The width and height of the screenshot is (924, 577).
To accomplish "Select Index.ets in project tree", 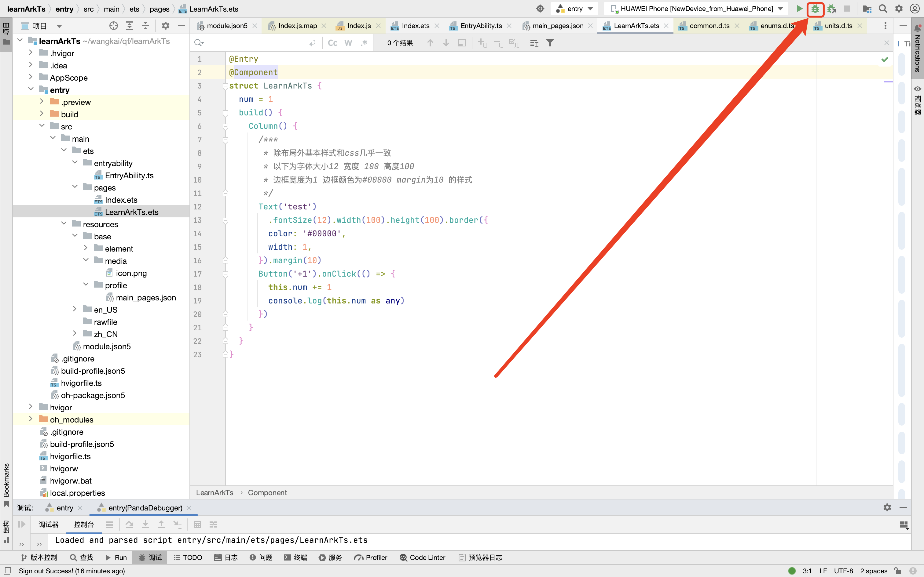I will pyautogui.click(x=121, y=200).
